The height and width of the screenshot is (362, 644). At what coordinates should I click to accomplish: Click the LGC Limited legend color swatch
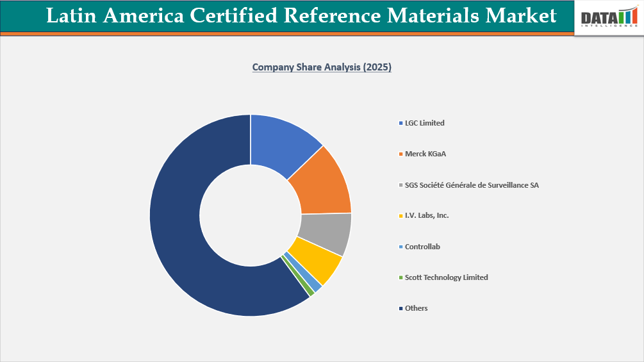(401, 123)
